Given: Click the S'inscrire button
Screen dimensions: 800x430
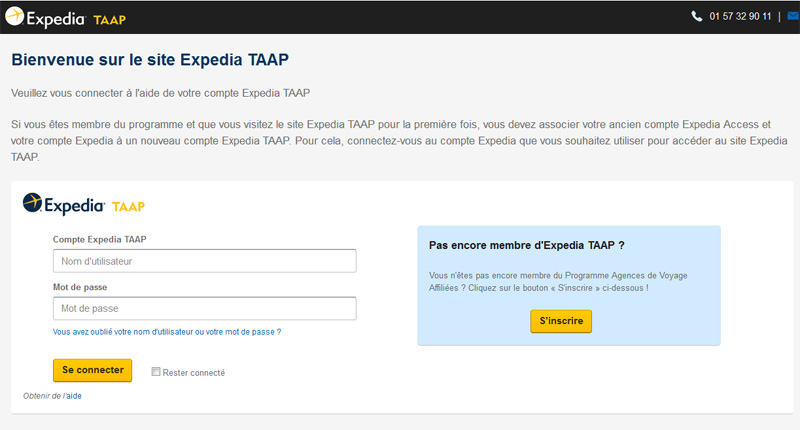Looking at the screenshot, I should pos(561,321).
